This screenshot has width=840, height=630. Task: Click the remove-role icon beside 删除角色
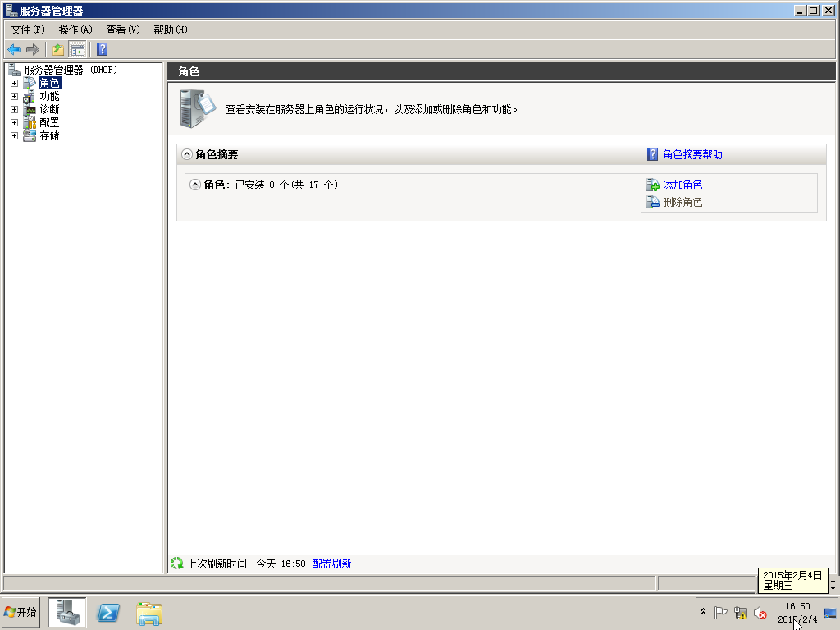[652, 202]
